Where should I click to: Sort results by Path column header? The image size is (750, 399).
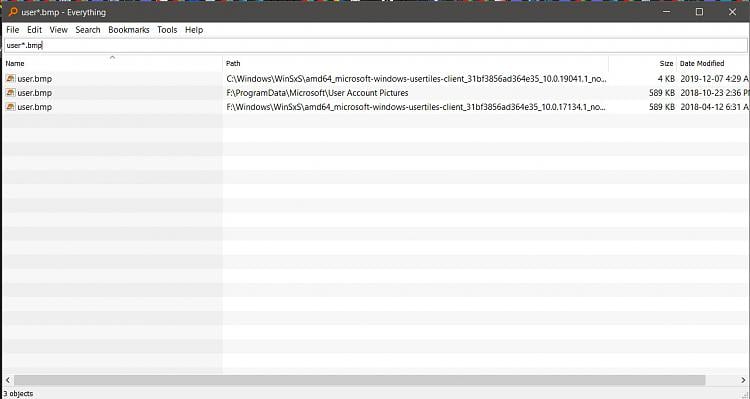click(416, 63)
